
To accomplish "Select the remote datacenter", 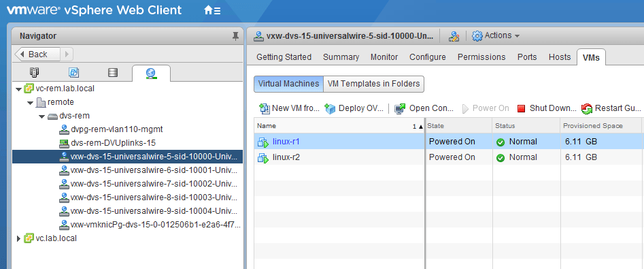I will (61, 102).
